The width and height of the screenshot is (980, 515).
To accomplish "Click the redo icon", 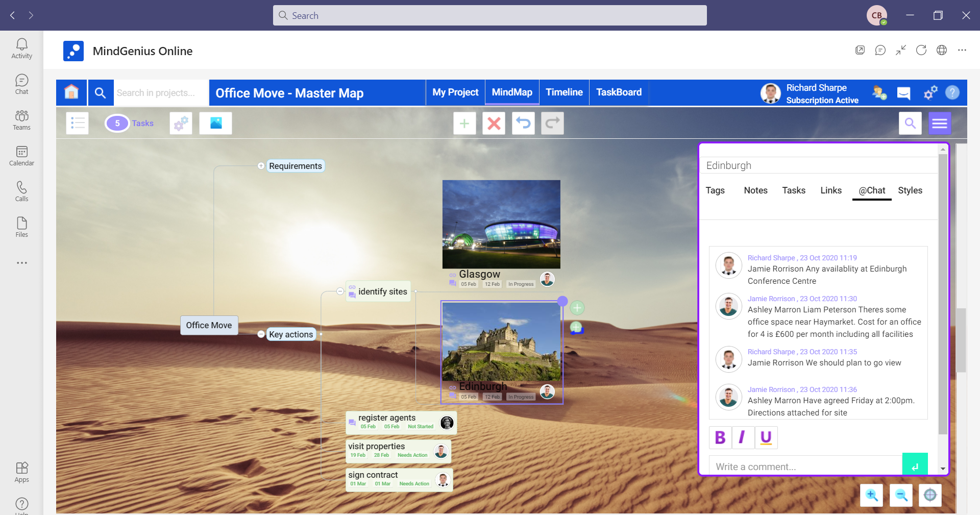I will (x=552, y=123).
